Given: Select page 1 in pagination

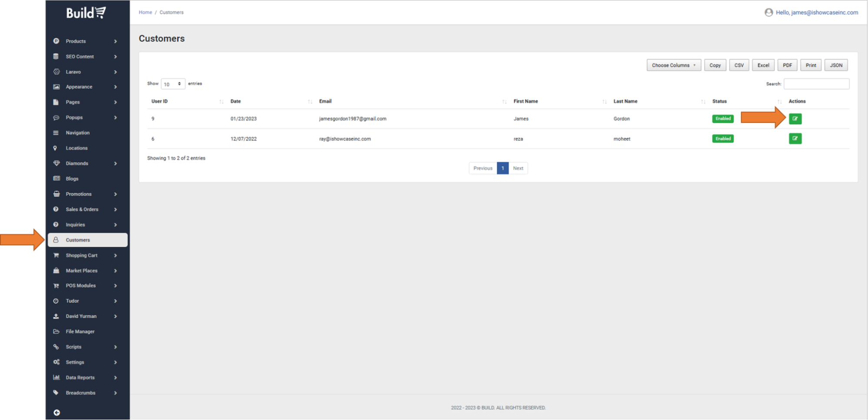Looking at the screenshot, I should (502, 168).
